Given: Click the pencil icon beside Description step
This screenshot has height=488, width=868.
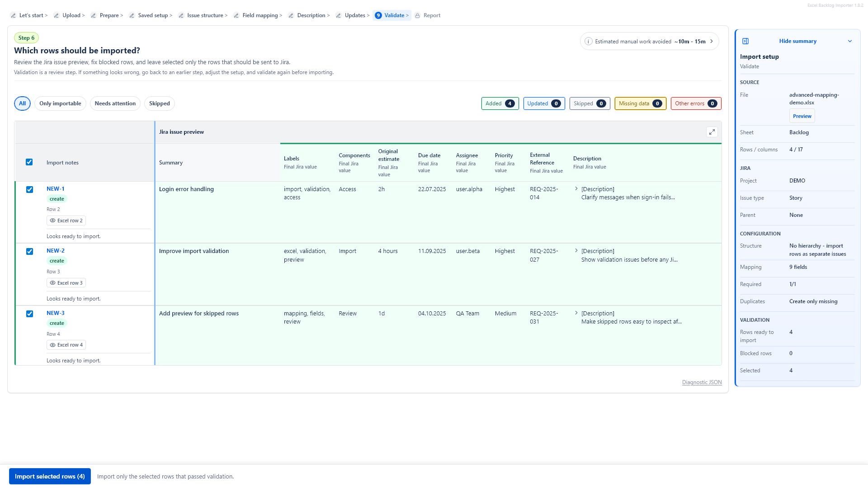Looking at the screenshot, I should click(291, 15).
